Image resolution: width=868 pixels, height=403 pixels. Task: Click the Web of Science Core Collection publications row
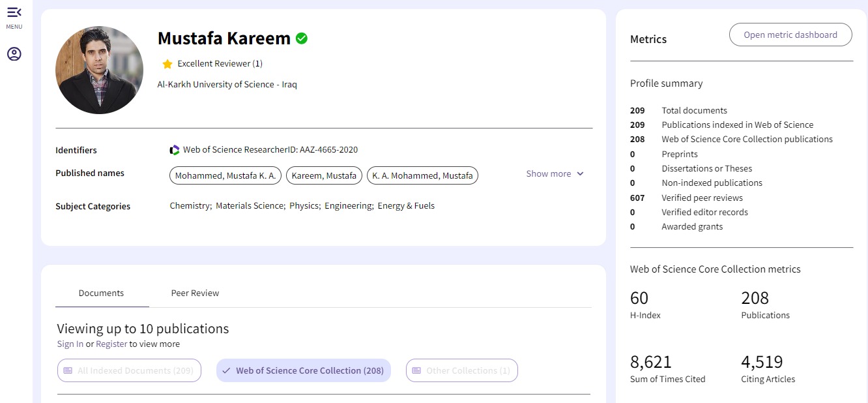[x=731, y=139]
